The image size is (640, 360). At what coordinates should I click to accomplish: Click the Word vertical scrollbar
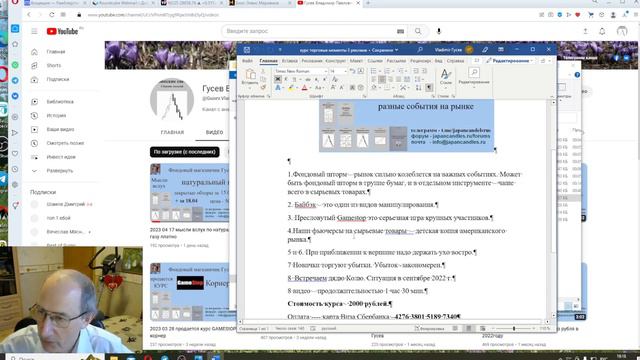coord(553,208)
